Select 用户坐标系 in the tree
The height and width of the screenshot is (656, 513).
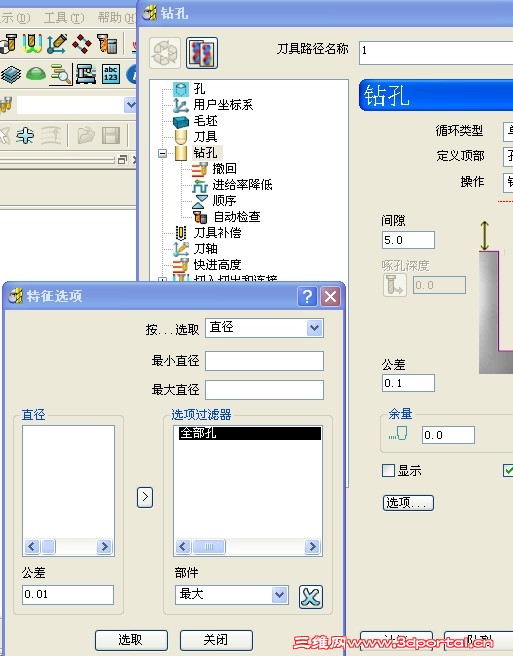(223, 105)
